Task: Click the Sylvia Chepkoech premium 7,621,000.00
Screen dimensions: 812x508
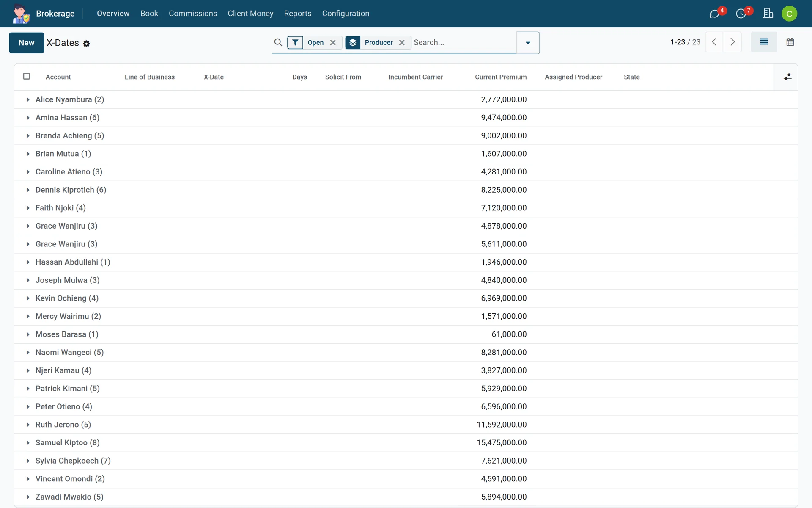Action: (504, 461)
